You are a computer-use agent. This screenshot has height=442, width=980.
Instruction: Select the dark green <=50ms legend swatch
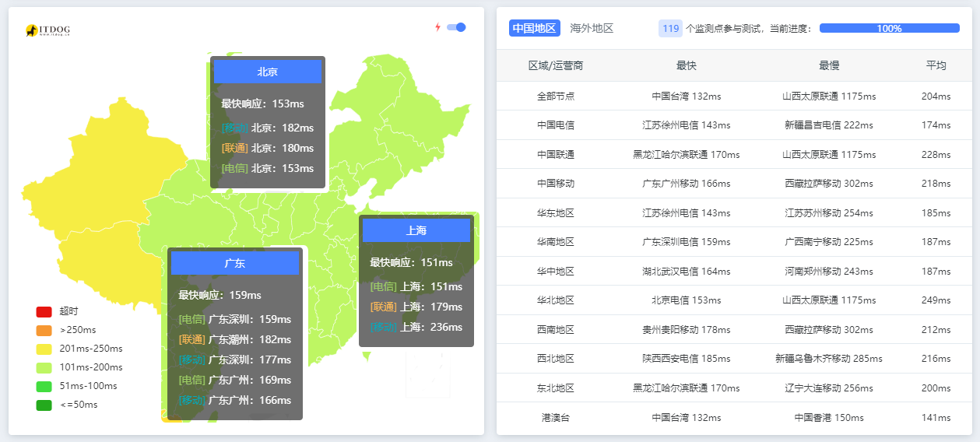click(x=44, y=405)
